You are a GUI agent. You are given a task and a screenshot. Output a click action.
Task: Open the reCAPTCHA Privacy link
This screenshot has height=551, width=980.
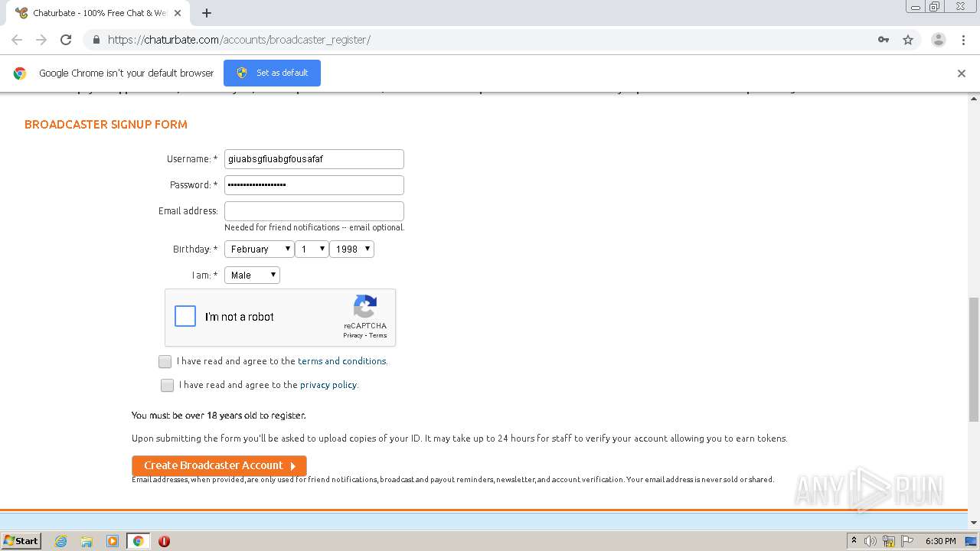click(x=353, y=335)
